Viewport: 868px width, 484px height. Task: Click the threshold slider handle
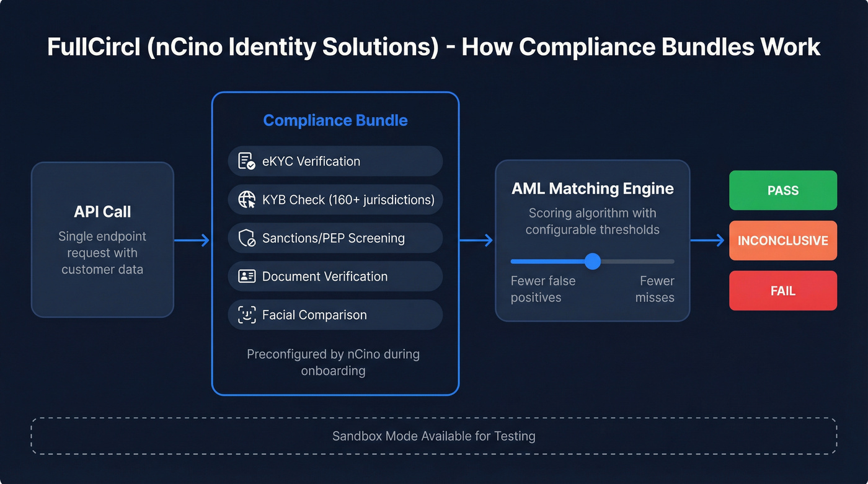(593, 261)
